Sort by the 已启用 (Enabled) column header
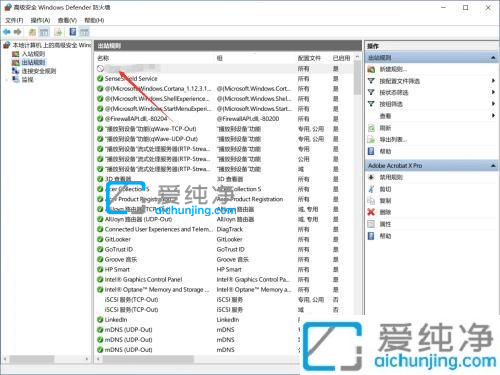 [342, 58]
